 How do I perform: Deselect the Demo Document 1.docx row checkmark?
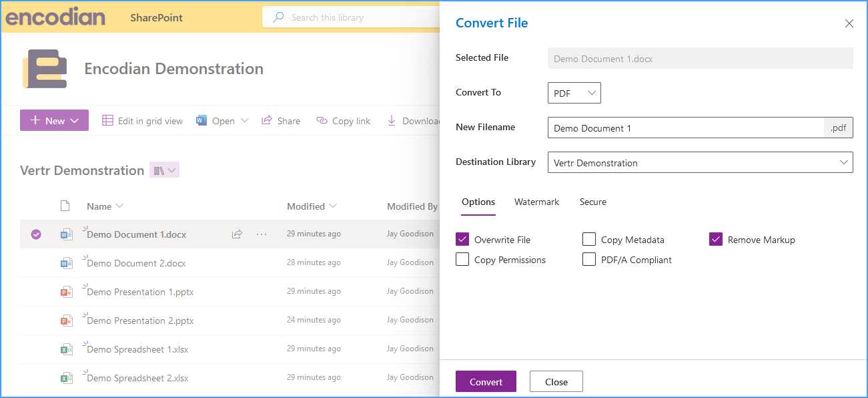click(x=36, y=234)
